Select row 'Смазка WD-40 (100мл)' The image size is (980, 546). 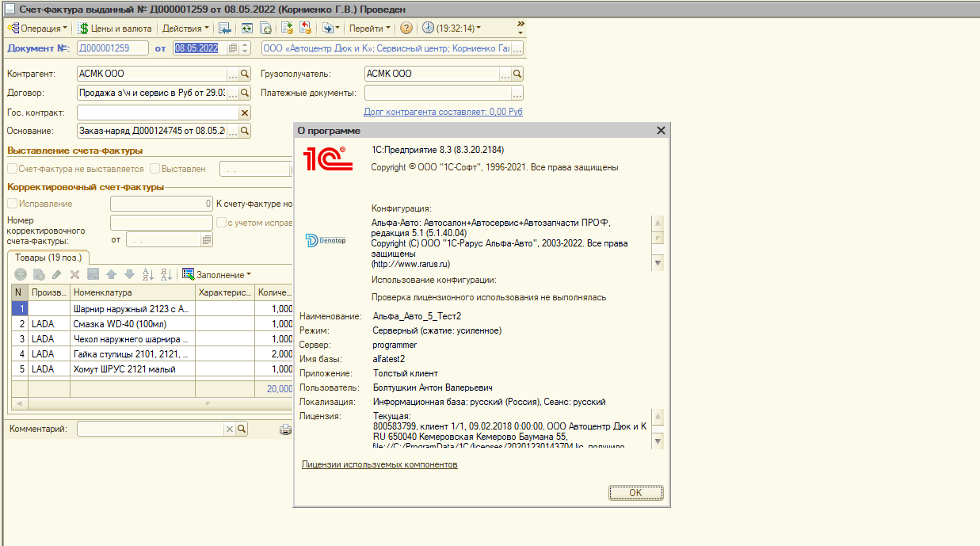pyautogui.click(x=152, y=324)
